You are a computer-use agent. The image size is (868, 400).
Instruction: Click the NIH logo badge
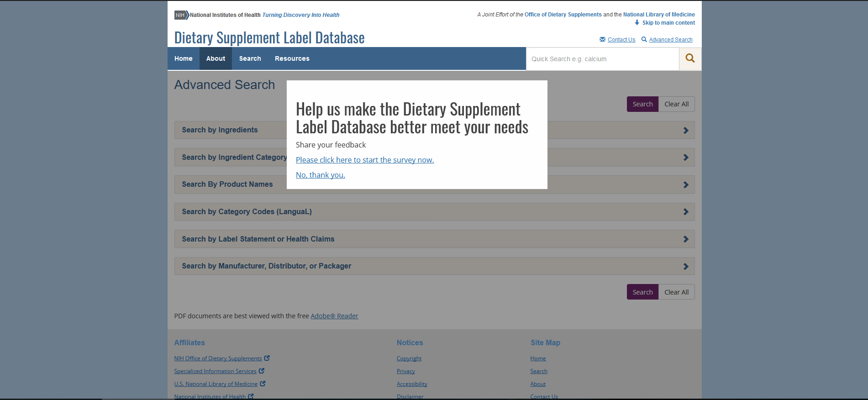click(x=181, y=15)
